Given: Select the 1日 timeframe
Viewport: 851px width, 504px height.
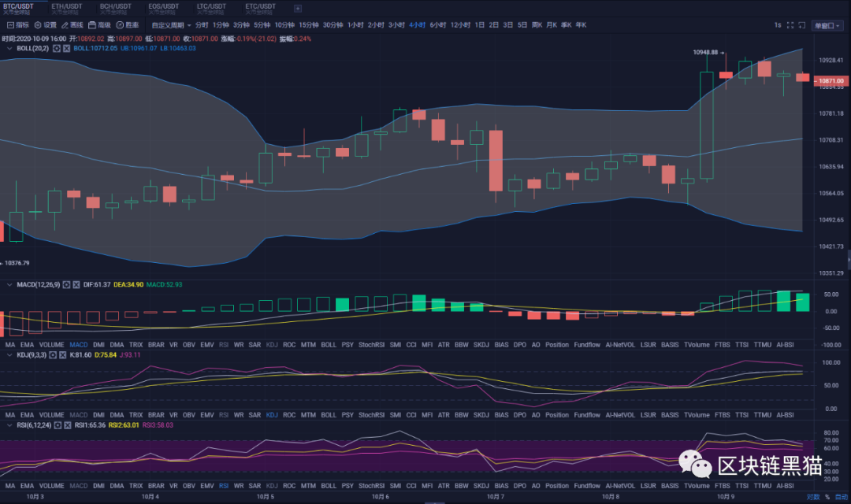Looking at the screenshot, I should [479, 25].
